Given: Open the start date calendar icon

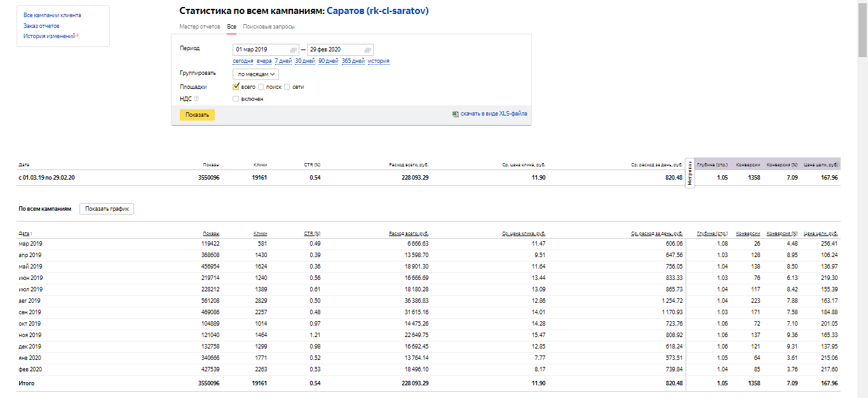Looking at the screenshot, I should pyautogui.click(x=293, y=50).
